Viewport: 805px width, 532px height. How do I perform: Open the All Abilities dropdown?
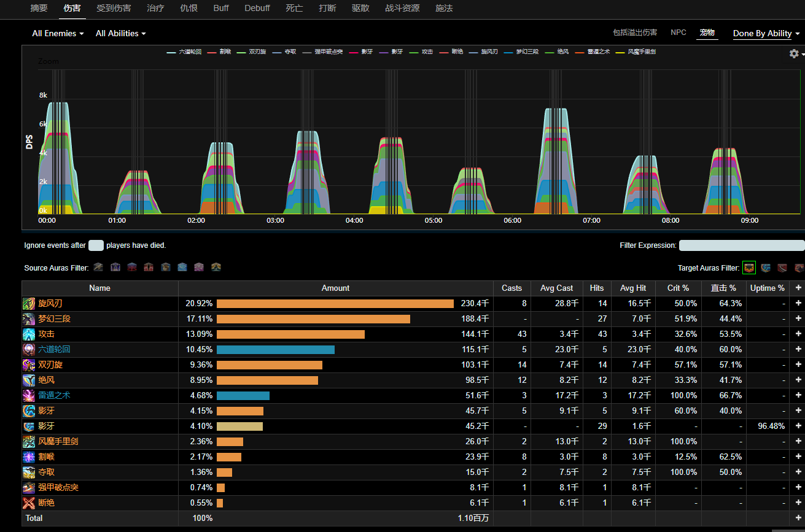point(120,34)
